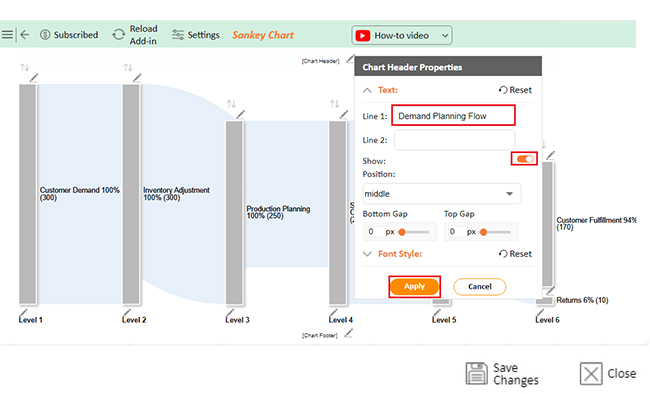Image resolution: width=650 pixels, height=394 pixels.
Task: Edit the Chart Footer pencil icon
Action: (x=349, y=333)
